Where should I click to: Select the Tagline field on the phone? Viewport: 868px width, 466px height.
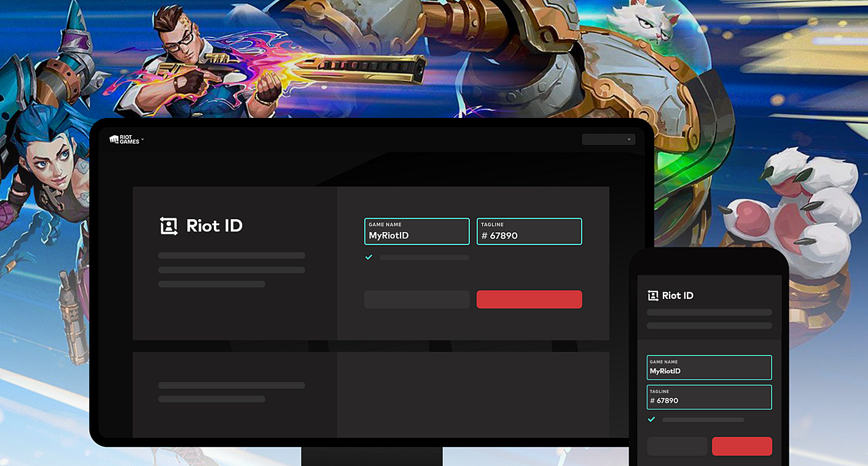(710, 397)
